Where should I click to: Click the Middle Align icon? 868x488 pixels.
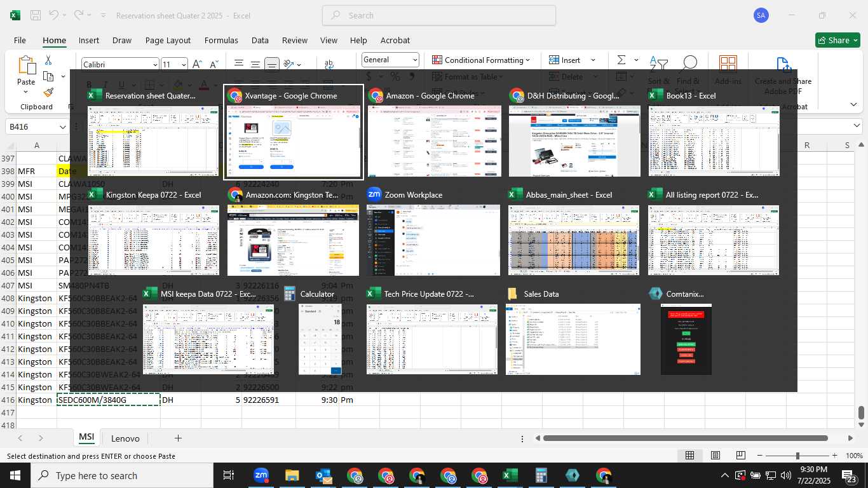[x=255, y=64]
